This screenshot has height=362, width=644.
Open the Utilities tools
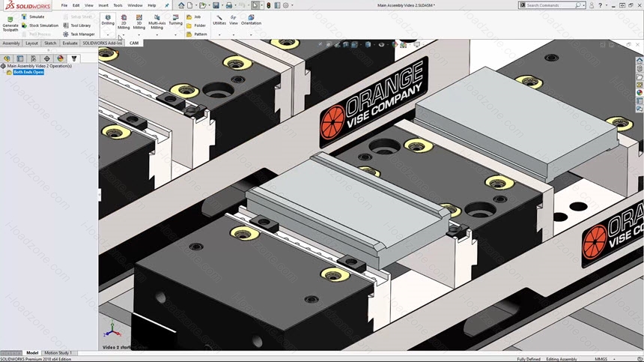point(219,20)
